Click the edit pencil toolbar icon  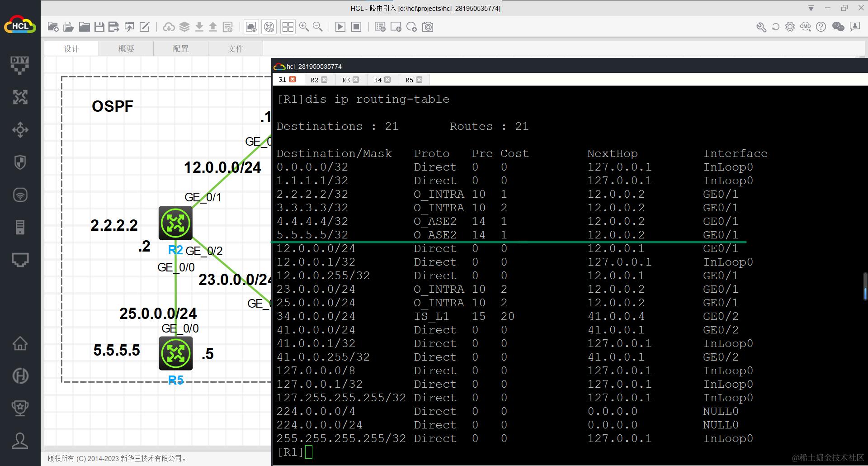point(145,27)
